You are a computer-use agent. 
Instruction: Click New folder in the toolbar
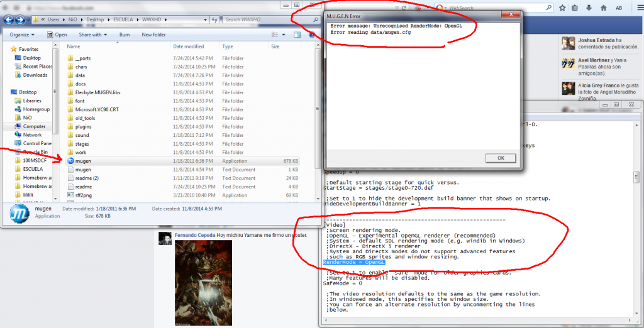(153, 35)
